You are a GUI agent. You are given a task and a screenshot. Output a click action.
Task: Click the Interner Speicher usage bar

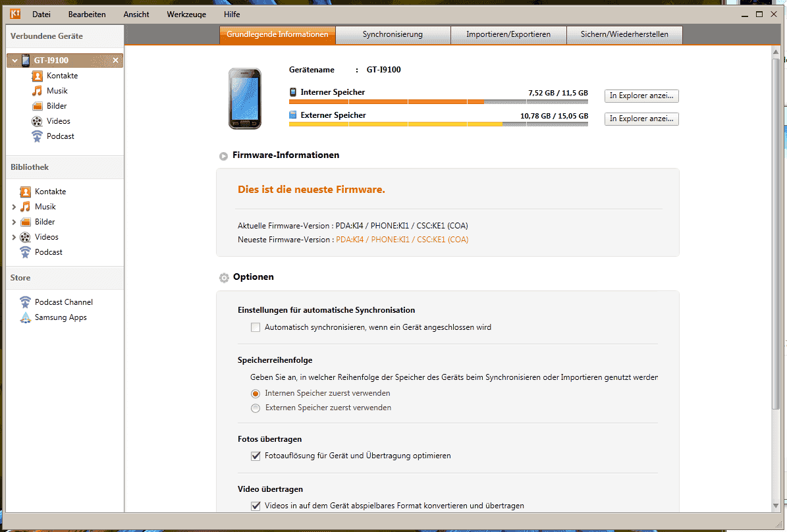[x=438, y=101]
